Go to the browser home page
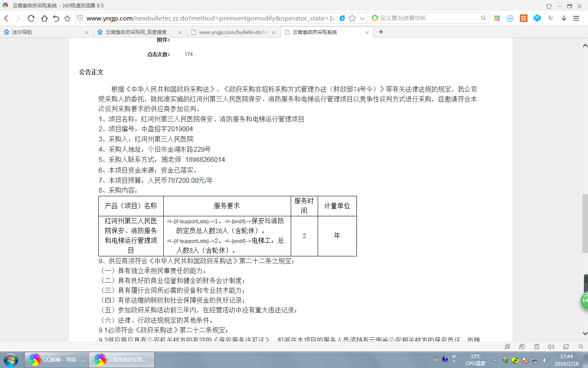 44,18
